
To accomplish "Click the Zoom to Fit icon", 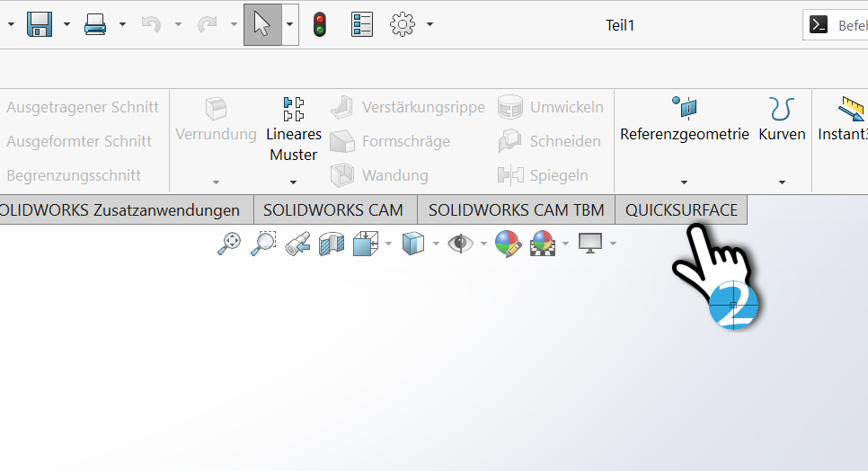I will tap(229, 244).
